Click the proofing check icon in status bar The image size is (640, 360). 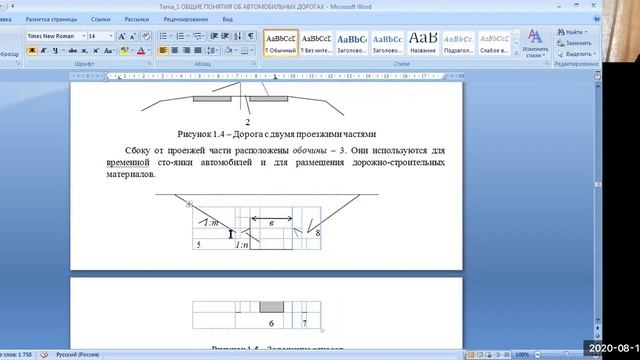(x=44, y=355)
